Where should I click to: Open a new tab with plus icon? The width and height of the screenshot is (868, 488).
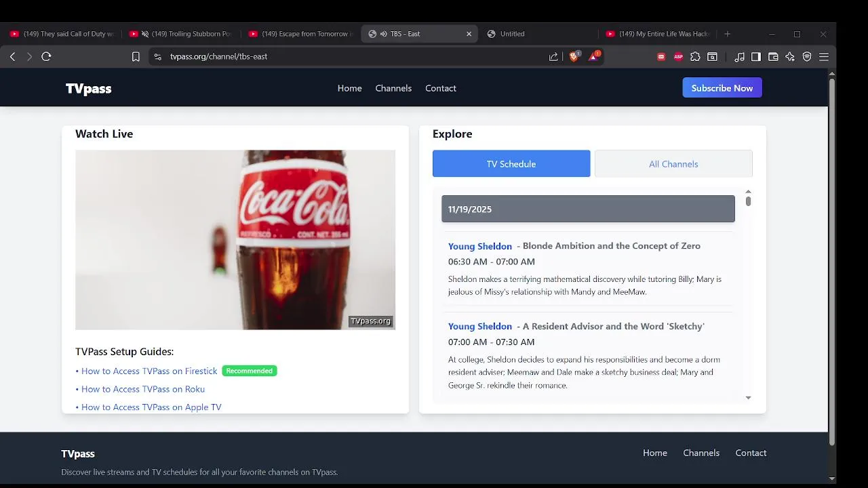coord(727,34)
